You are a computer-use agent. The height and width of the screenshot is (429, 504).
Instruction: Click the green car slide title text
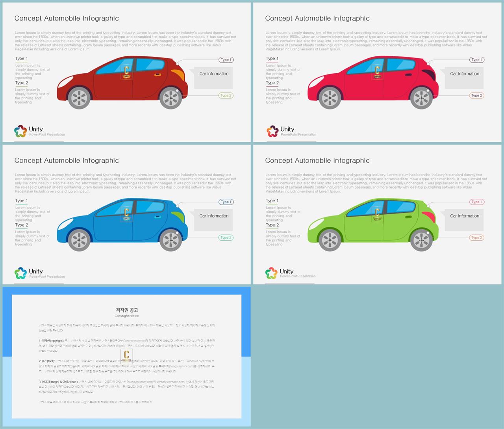pyautogui.click(x=317, y=160)
